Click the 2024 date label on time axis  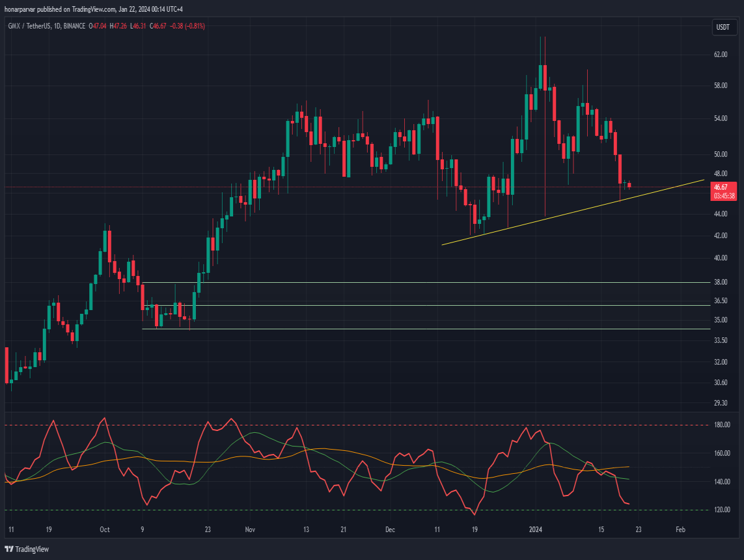(536, 530)
